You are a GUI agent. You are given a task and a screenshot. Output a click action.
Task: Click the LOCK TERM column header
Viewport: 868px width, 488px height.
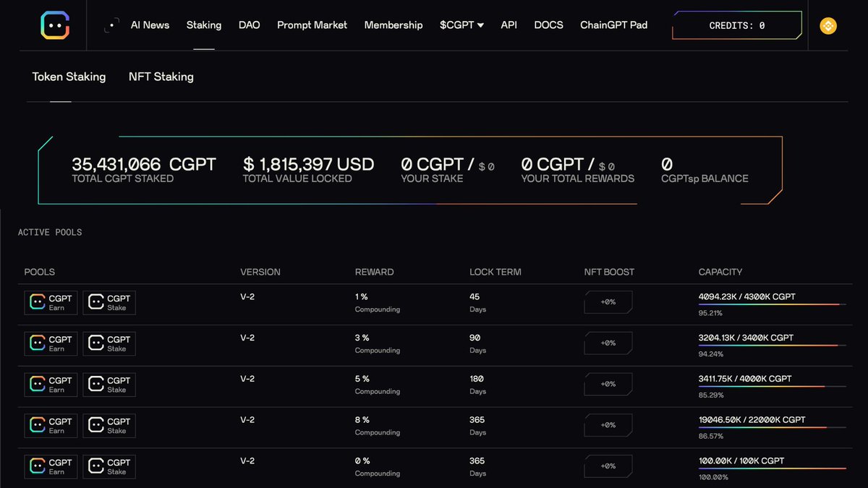(495, 273)
